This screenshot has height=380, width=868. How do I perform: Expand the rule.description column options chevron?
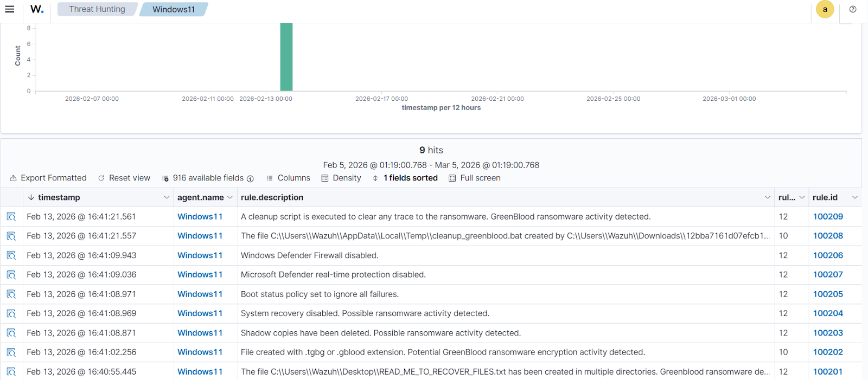coord(767,197)
